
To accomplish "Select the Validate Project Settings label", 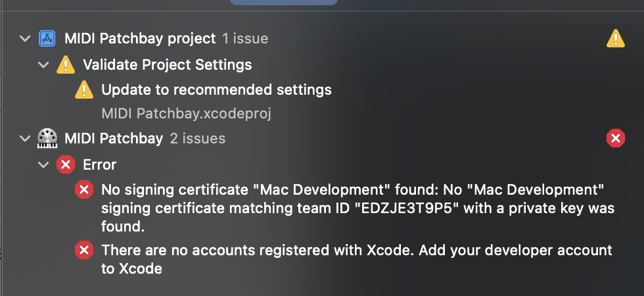I will [167, 64].
